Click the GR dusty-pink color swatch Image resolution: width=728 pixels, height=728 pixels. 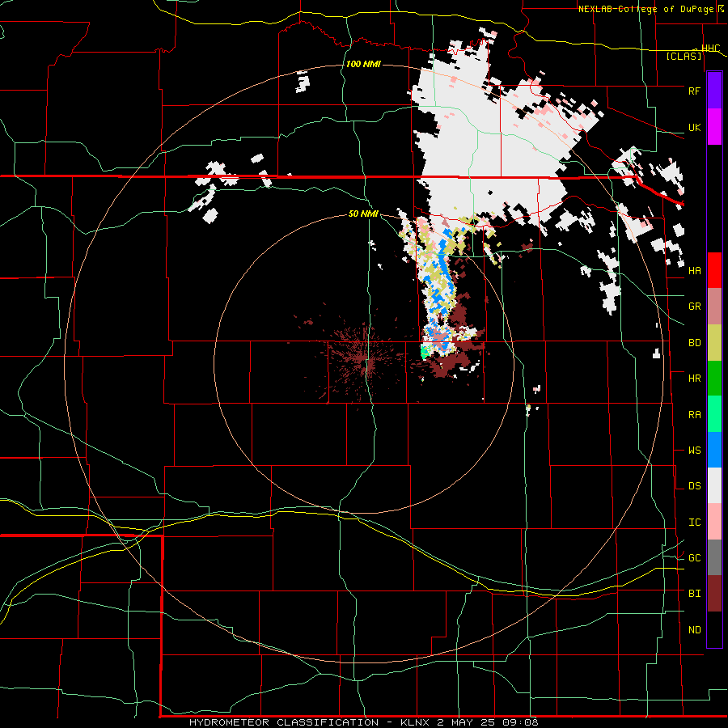pyautogui.click(x=714, y=307)
